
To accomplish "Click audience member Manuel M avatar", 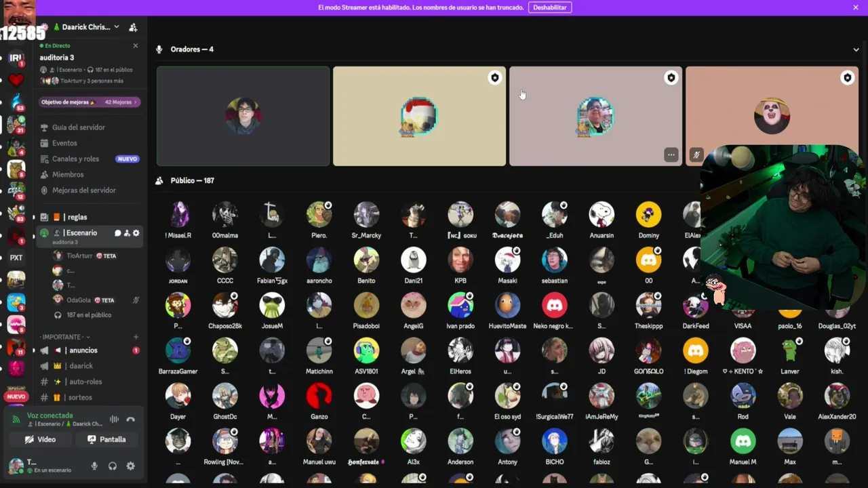I will (x=743, y=441).
